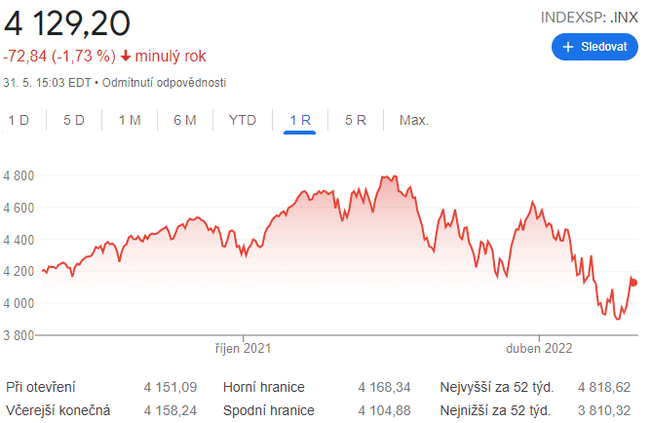Switch chart to YTD range
This screenshot has width=650, height=423.
coord(242,120)
